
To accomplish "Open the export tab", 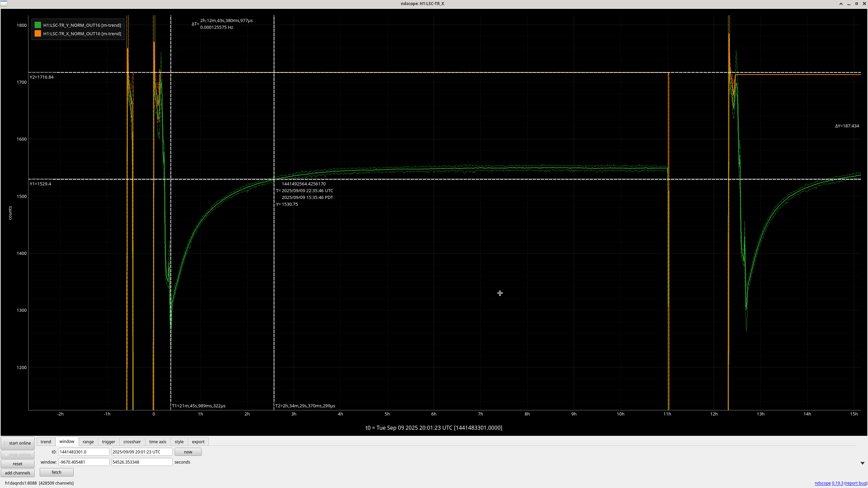I will [x=198, y=442].
